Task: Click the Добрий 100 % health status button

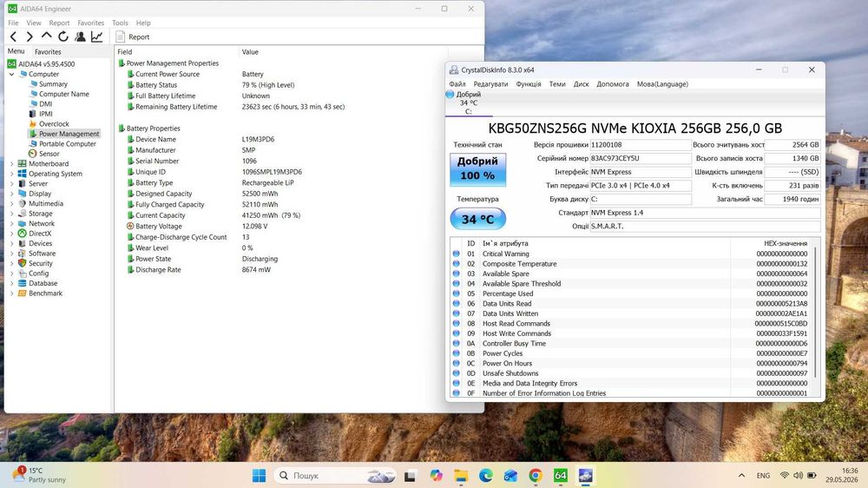Action: click(477, 168)
